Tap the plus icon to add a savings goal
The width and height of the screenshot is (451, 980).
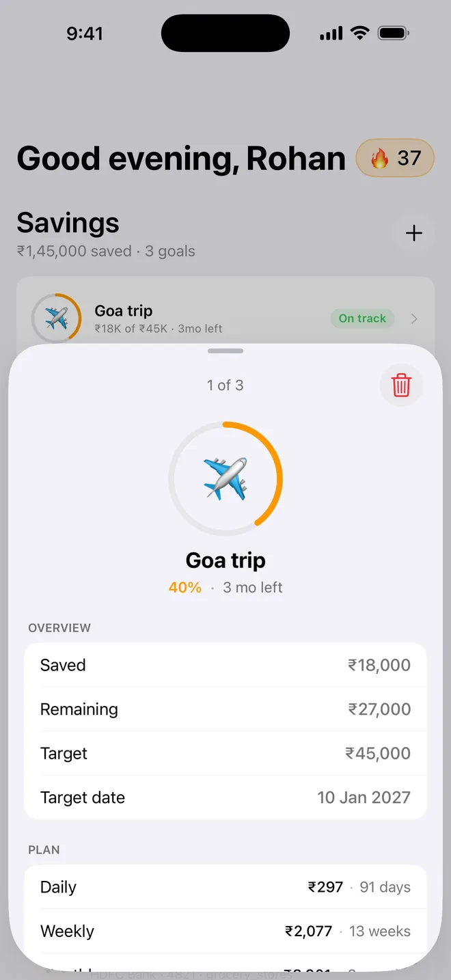tap(414, 233)
